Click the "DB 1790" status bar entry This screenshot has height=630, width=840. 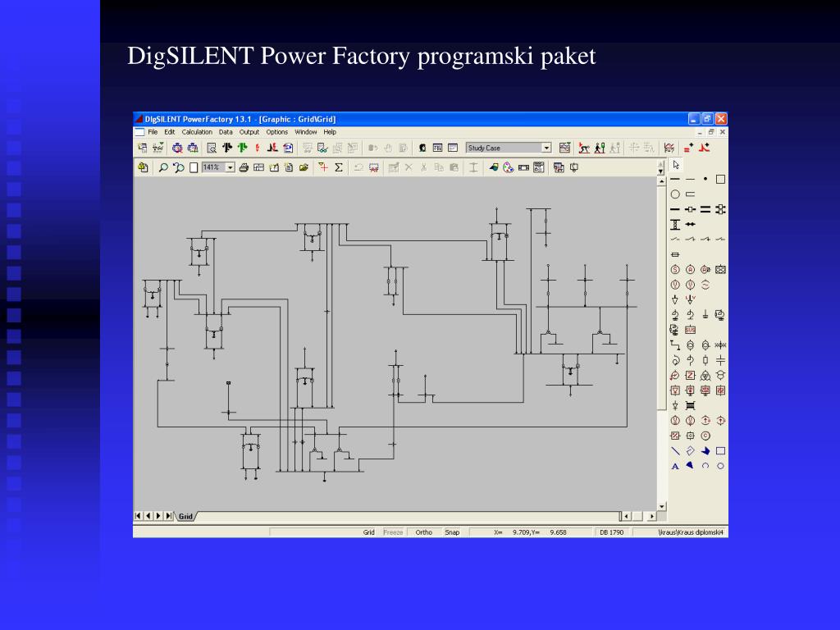[611, 532]
